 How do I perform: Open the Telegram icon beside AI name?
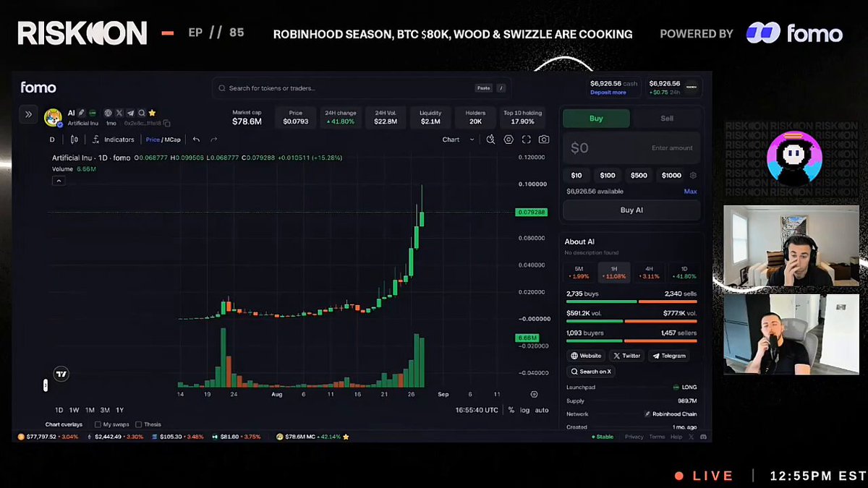[130, 113]
